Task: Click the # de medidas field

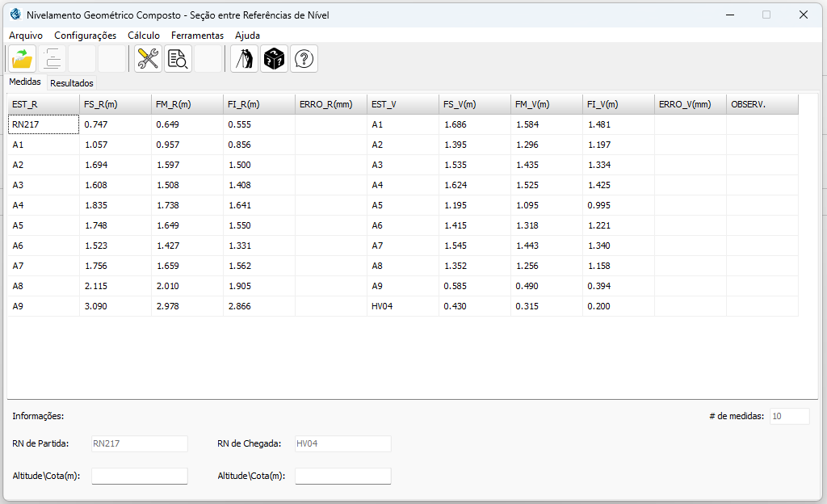Action: point(790,416)
